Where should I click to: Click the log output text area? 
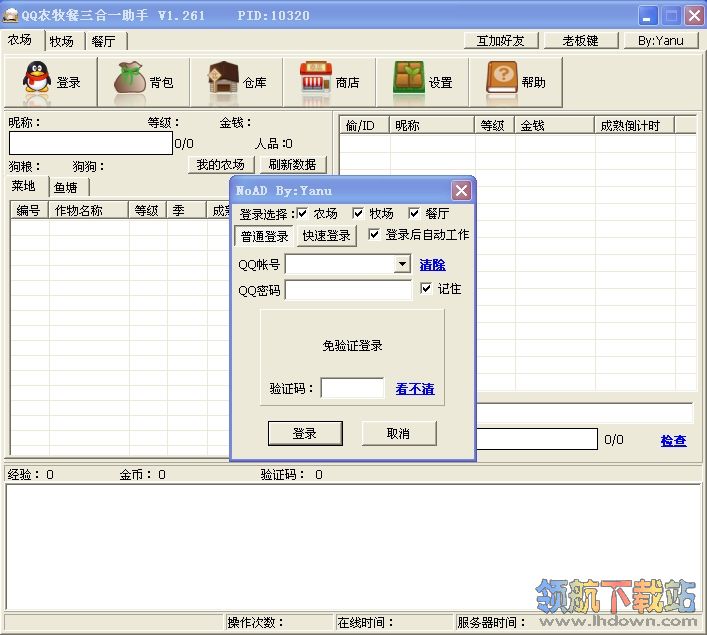pyautogui.click(x=353, y=547)
